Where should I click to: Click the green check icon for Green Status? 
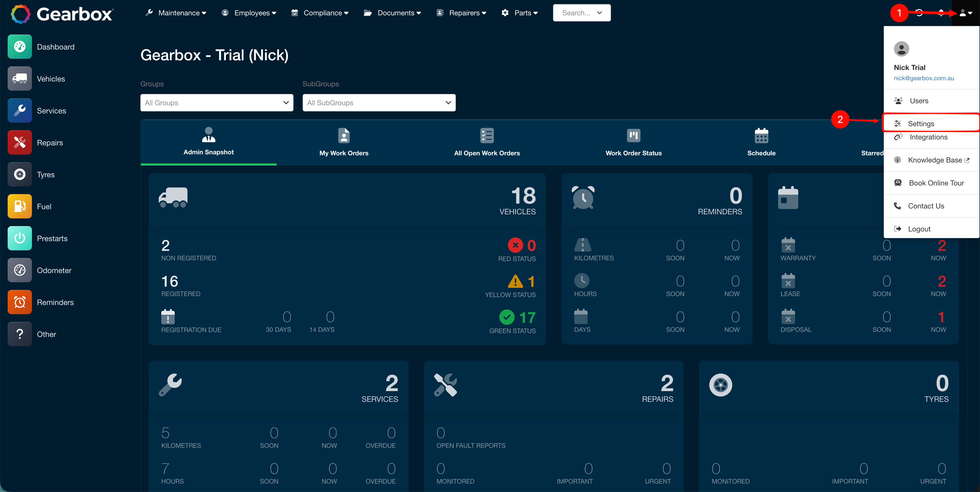click(507, 317)
